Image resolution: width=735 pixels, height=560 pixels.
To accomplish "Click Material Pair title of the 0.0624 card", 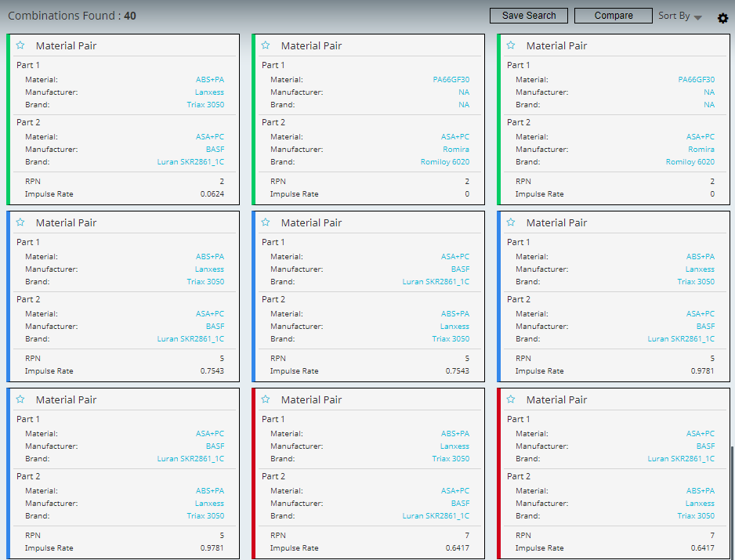I will pos(66,46).
